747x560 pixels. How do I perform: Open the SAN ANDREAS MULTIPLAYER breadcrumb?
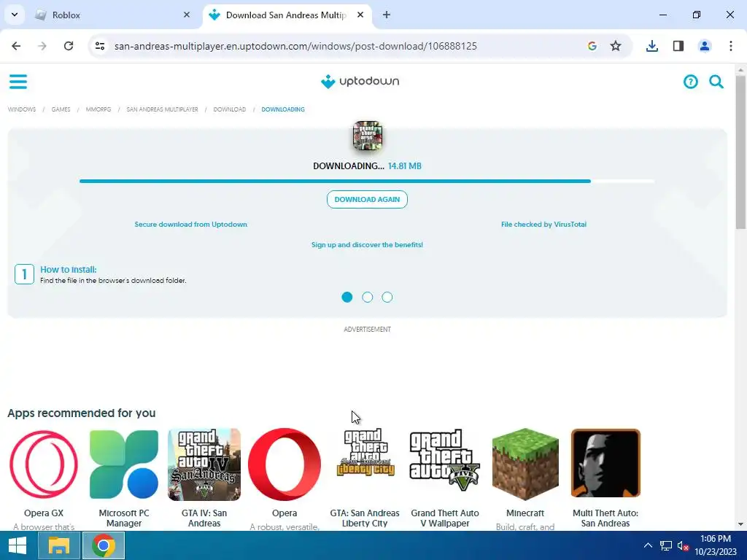(162, 109)
